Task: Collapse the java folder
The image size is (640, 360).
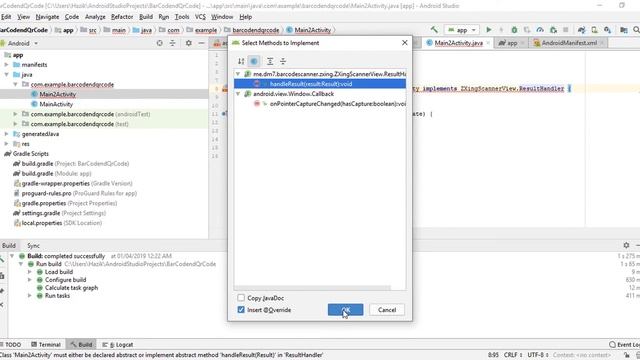Action: (x=7, y=74)
